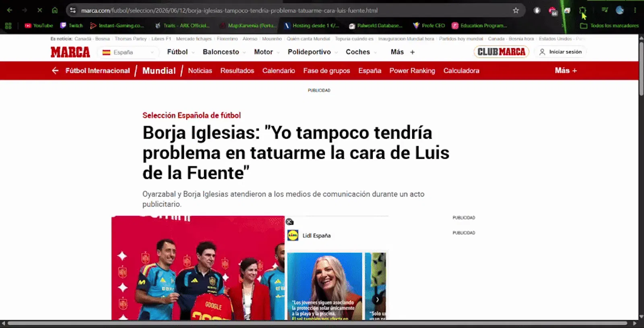Open the Todos los marcadores folder
The height and width of the screenshot is (328, 644).
point(609,26)
